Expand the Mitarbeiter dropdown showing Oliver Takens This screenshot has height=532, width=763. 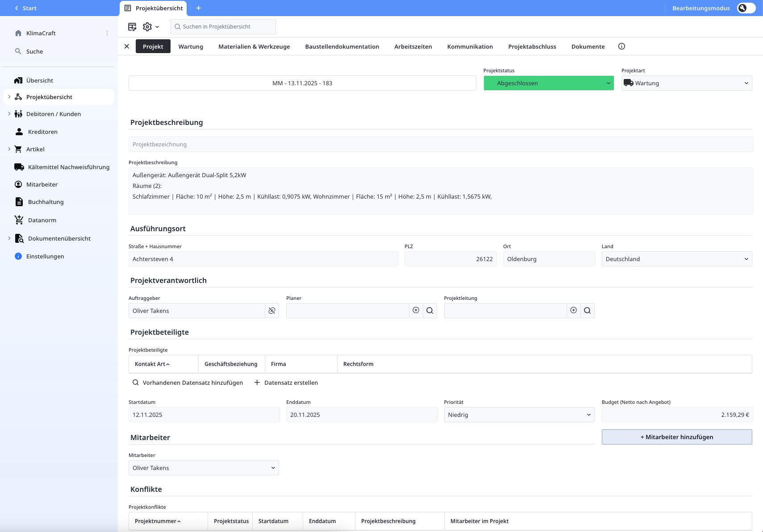pyautogui.click(x=203, y=468)
